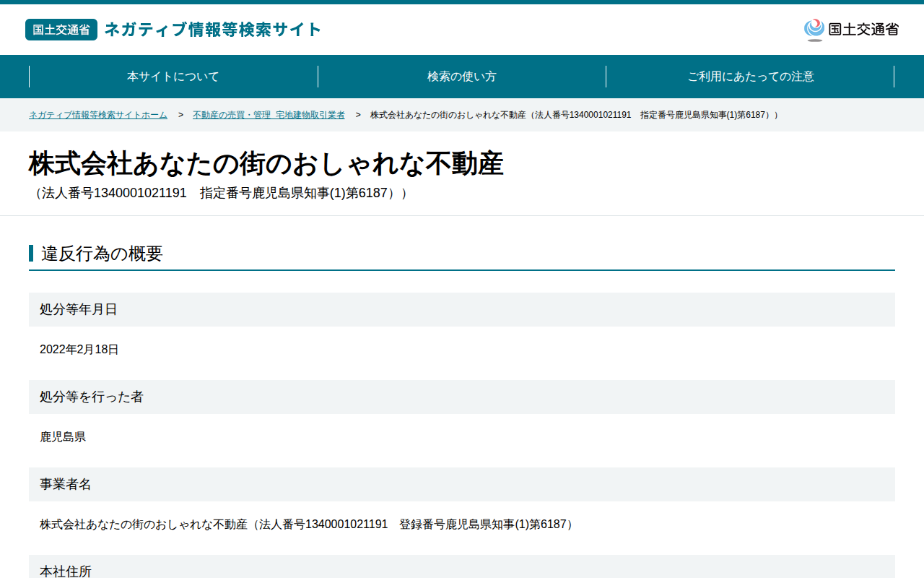Click the 処分等を行った者 field label
This screenshot has height=578, width=924.
(92, 397)
